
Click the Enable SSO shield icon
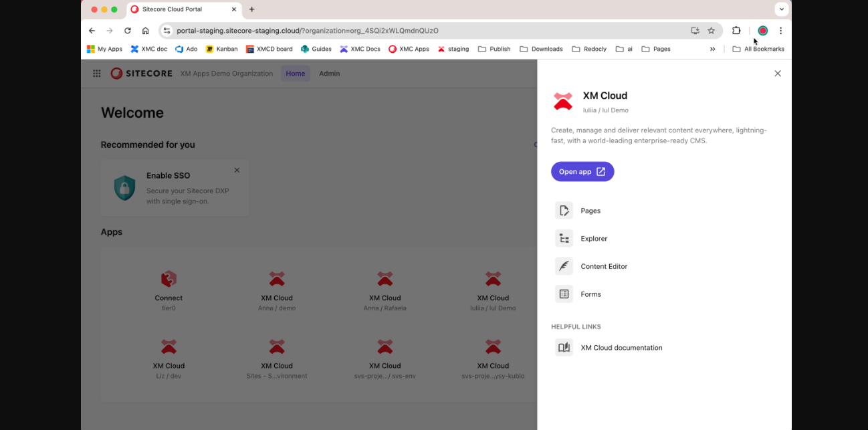(x=124, y=188)
